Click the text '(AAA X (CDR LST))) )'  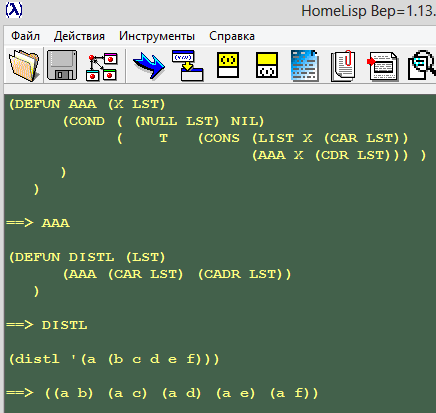[x=339, y=155]
